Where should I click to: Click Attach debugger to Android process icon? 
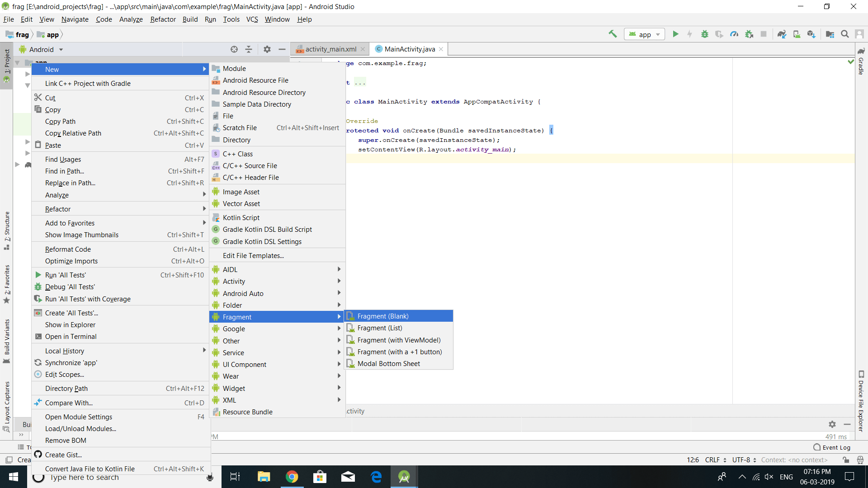coord(749,34)
